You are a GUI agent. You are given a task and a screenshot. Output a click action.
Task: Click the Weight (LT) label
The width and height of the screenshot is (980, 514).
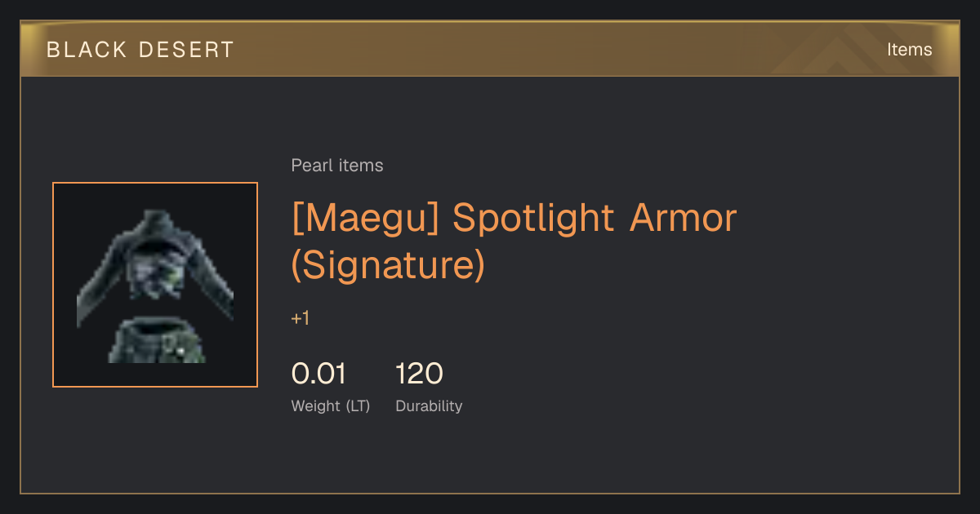pyautogui.click(x=331, y=405)
